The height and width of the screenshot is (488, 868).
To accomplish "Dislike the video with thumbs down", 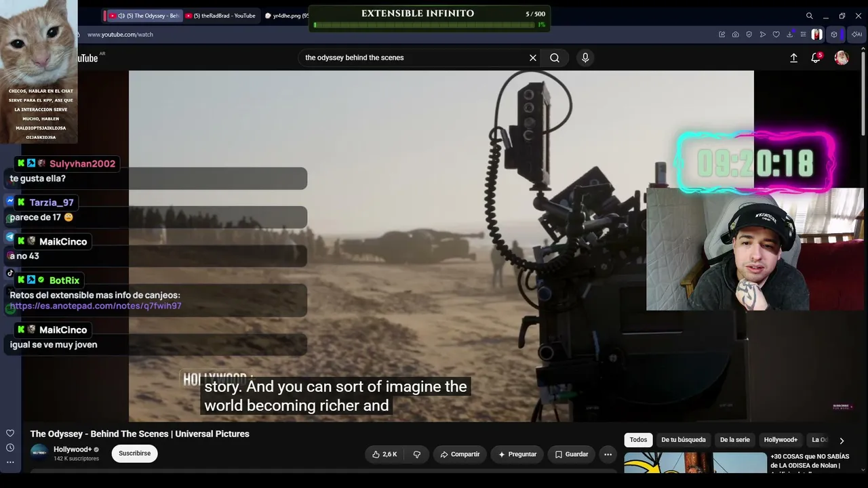I will point(417,454).
